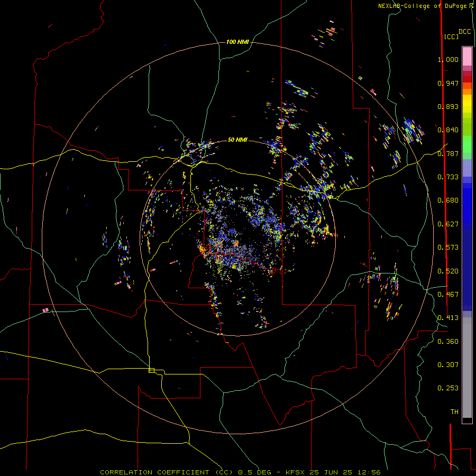Pick the light pink segment atop the color bar
The height and width of the screenshot is (476, 476).
467,56
